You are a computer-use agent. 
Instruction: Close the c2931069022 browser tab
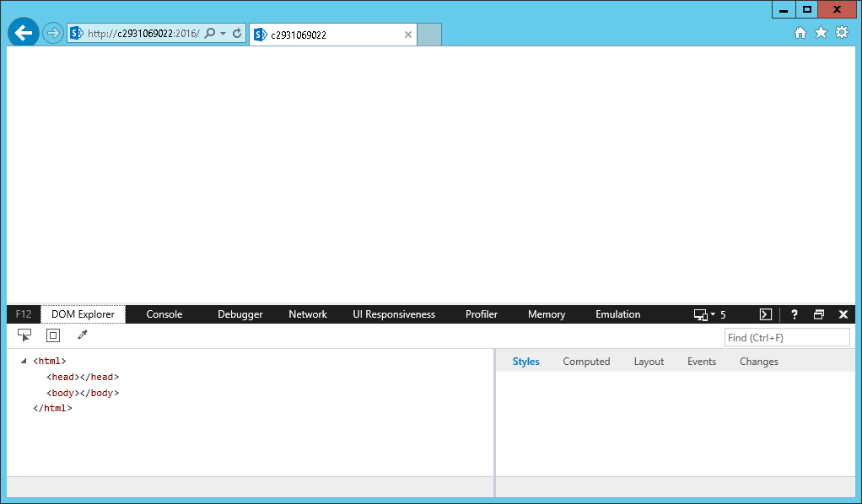[408, 35]
